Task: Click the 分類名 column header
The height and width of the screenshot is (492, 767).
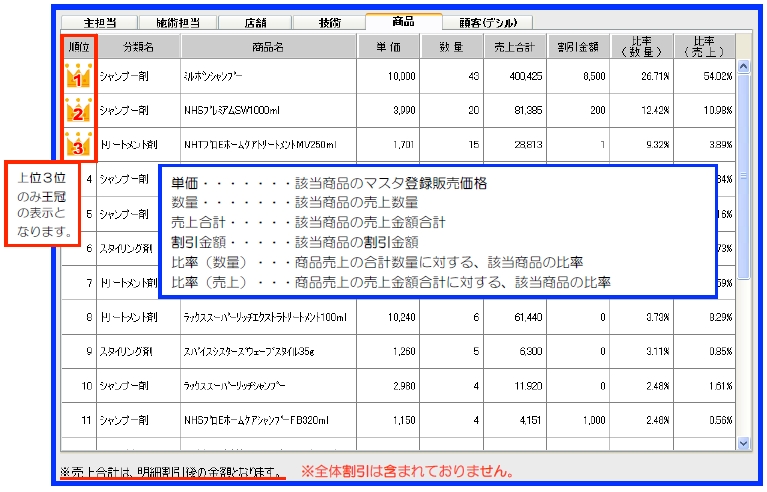Action: point(139,46)
